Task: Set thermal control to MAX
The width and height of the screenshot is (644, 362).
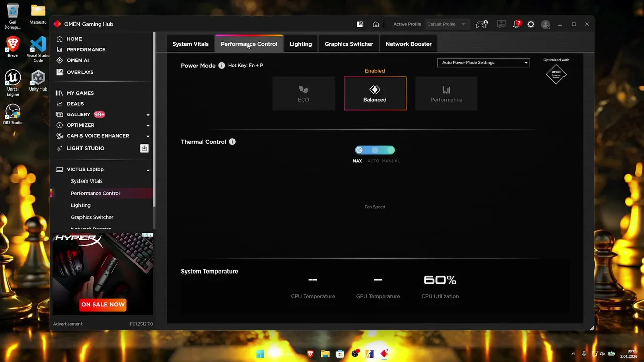Action: pos(357,161)
